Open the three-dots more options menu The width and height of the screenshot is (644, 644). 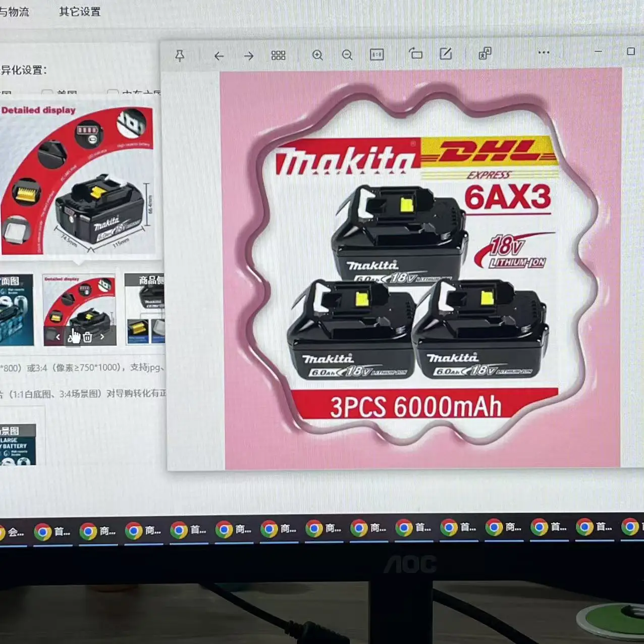544,52
